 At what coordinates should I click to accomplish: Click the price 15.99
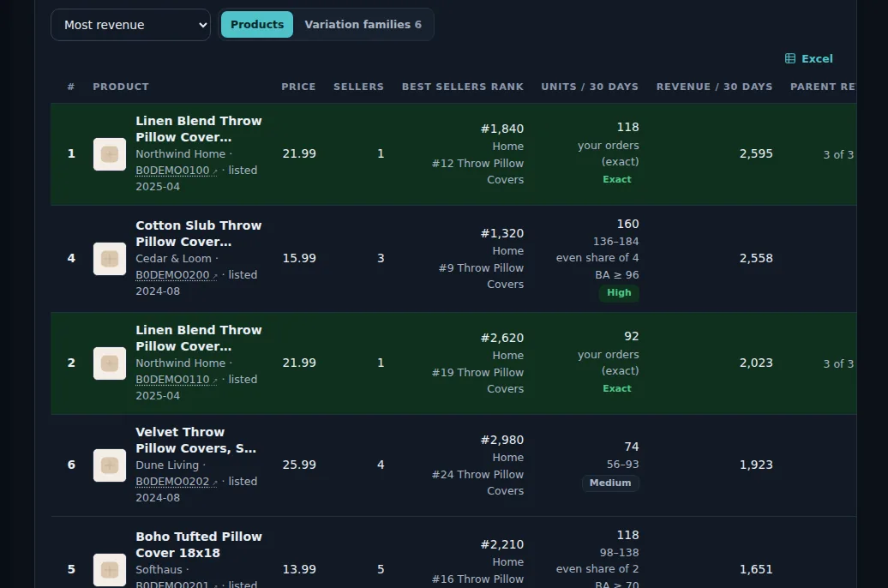299,258
